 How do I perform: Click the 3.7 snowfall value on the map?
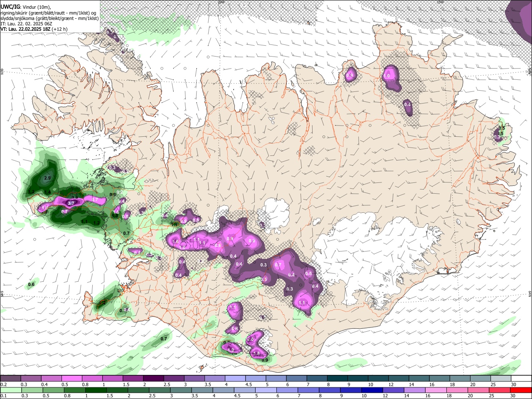(x=71, y=203)
